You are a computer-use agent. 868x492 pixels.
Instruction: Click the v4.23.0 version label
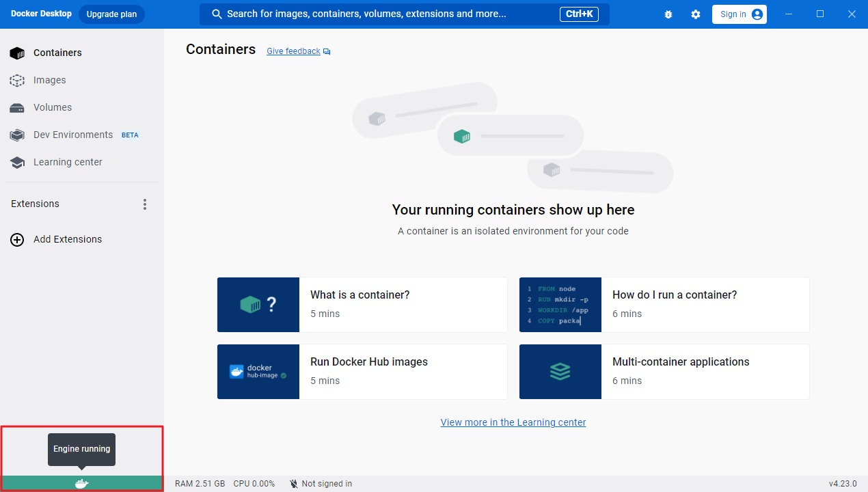tap(843, 484)
